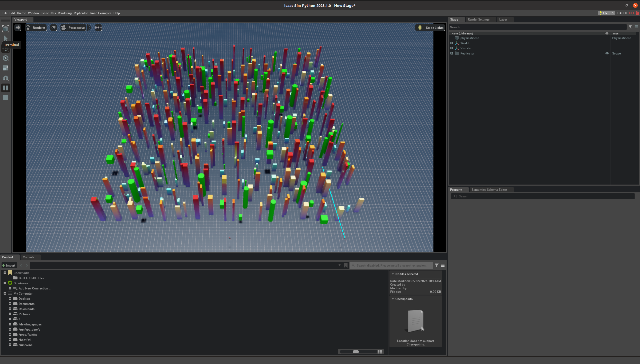The image size is (640, 364).
Task: Switch to the Console tab
Action: point(28,257)
